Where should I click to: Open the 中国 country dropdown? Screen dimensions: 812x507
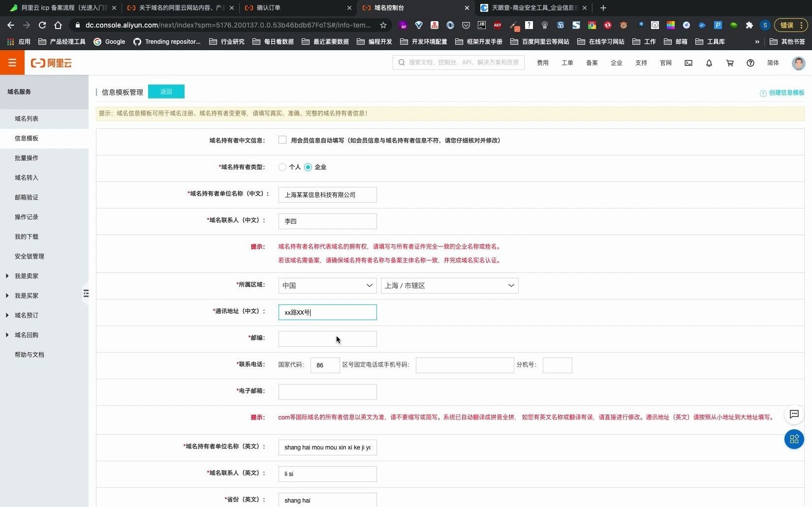tap(327, 285)
